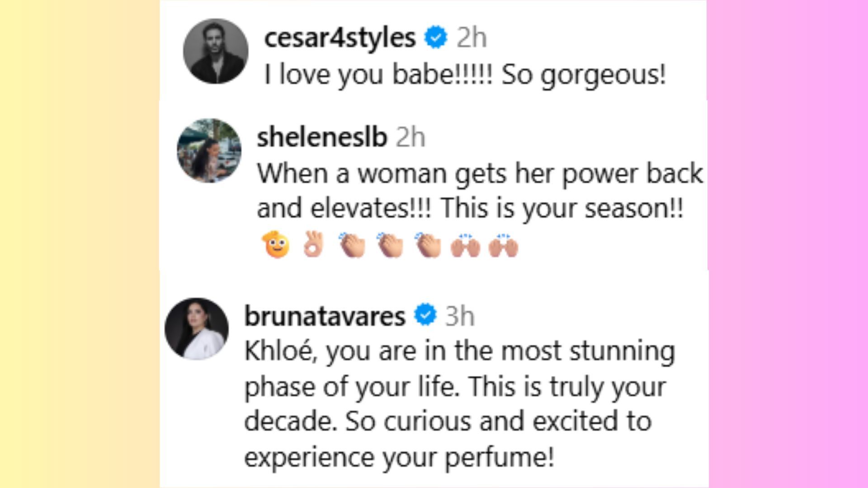Click the OK hand emoji
Viewport: 868px width, 488px height.
point(313,245)
